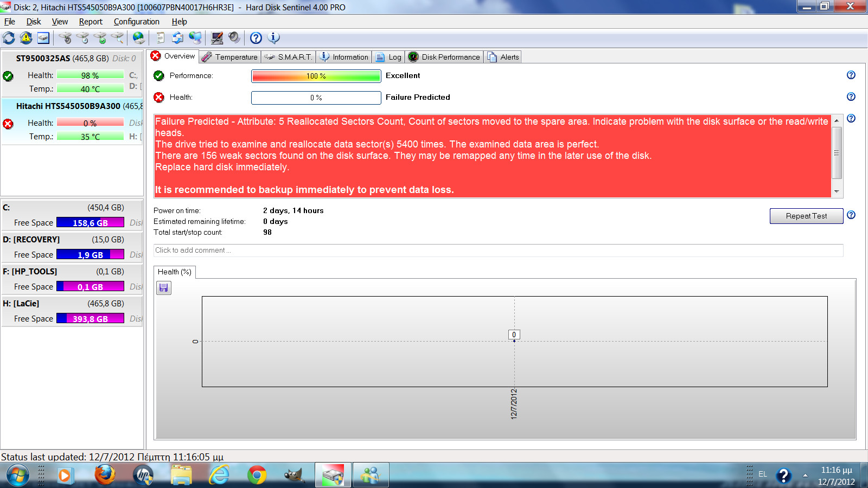Viewport: 868px width, 488px height.
Task: Click the help icon next to Repeat Test
Action: click(851, 215)
